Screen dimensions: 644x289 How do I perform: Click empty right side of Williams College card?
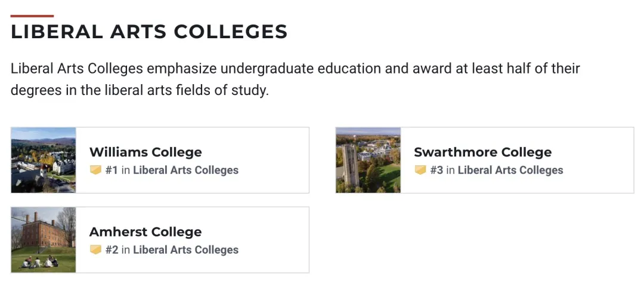[x=280, y=160]
